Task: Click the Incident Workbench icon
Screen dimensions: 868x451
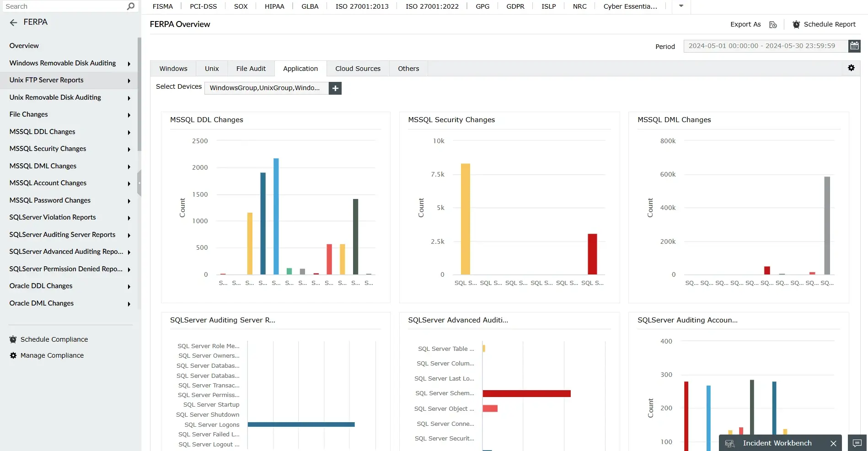Action: (x=731, y=443)
